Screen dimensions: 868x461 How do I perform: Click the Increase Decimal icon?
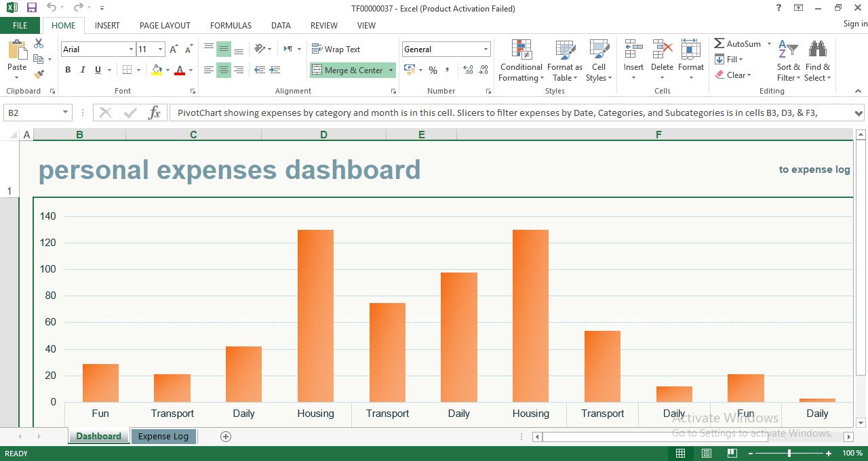pos(467,69)
